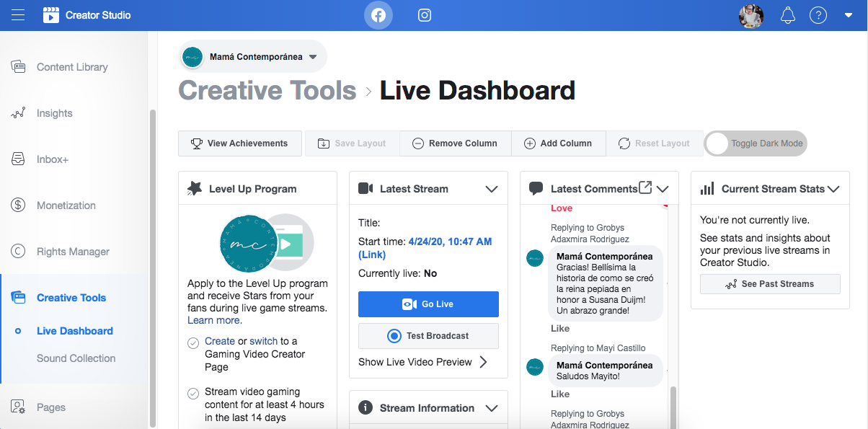Click Love reaction on the top comment

pyautogui.click(x=562, y=208)
